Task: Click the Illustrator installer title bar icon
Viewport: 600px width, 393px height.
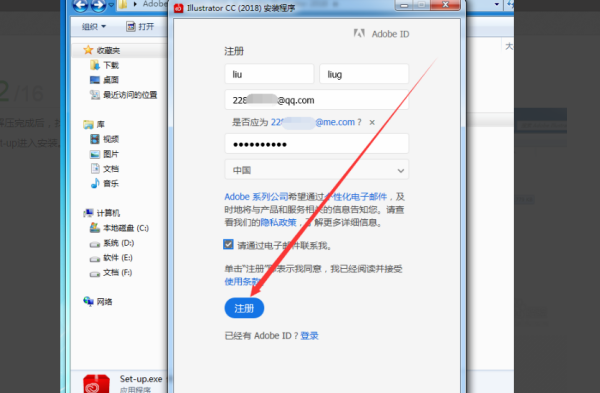Action: point(179,8)
